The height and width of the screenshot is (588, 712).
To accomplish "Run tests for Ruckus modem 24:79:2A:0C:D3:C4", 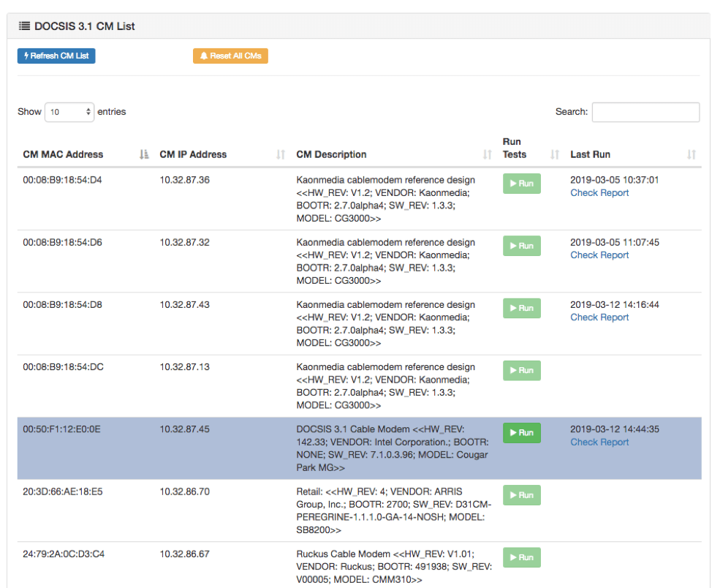I will pyautogui.click(x=521, y=557).
